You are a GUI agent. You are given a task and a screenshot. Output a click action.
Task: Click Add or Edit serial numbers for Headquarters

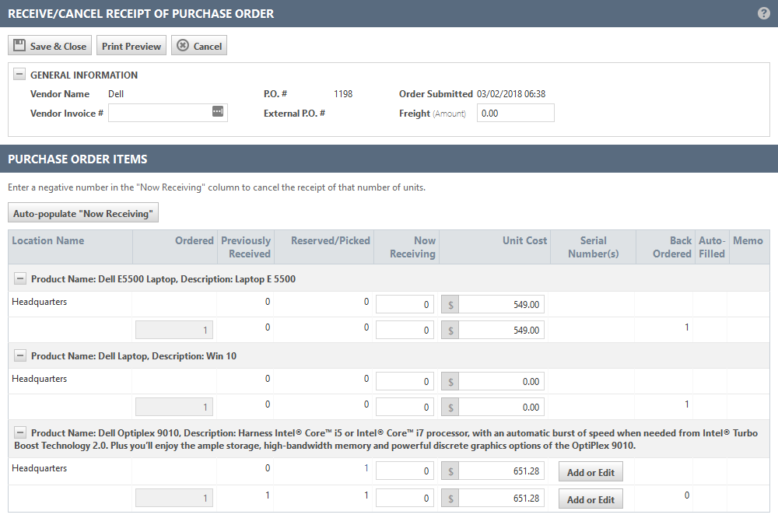pyautogui.click(x=591, y=471)
